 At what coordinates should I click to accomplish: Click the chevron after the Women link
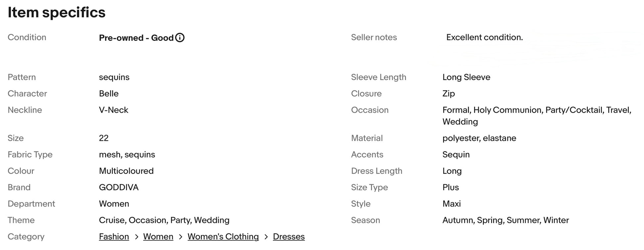click(x=180, y=237)
